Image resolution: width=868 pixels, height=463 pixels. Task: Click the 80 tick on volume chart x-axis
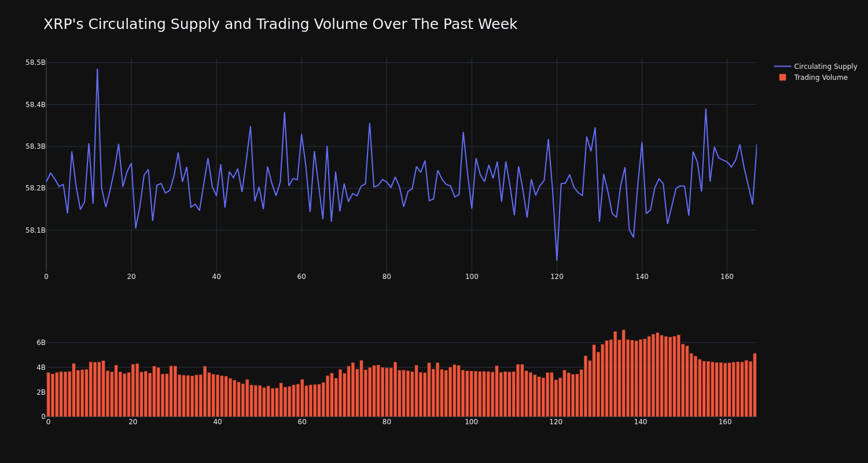(x=387, y=422)
